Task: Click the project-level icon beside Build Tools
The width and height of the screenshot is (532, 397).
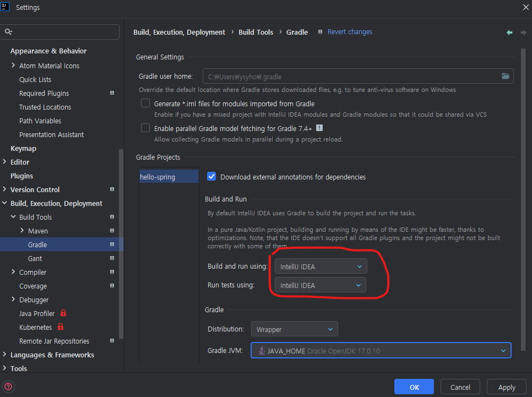Action: point(112,217)
